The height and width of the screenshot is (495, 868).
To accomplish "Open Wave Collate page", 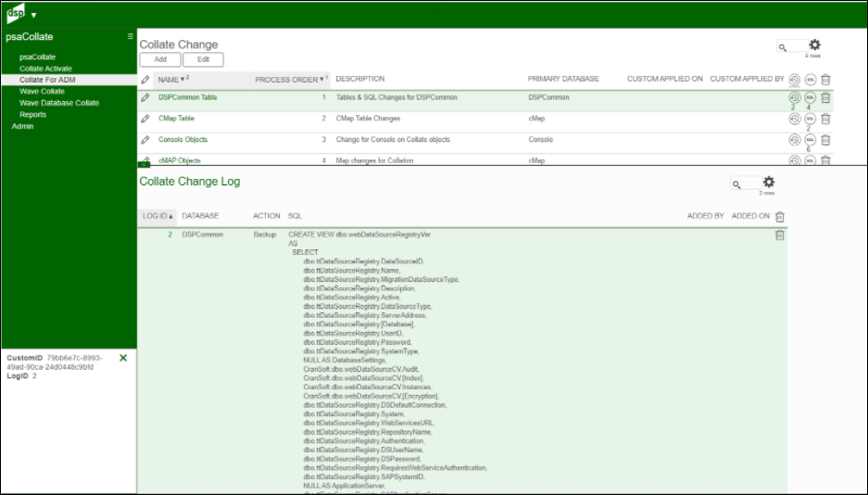I will click(42, 92).
